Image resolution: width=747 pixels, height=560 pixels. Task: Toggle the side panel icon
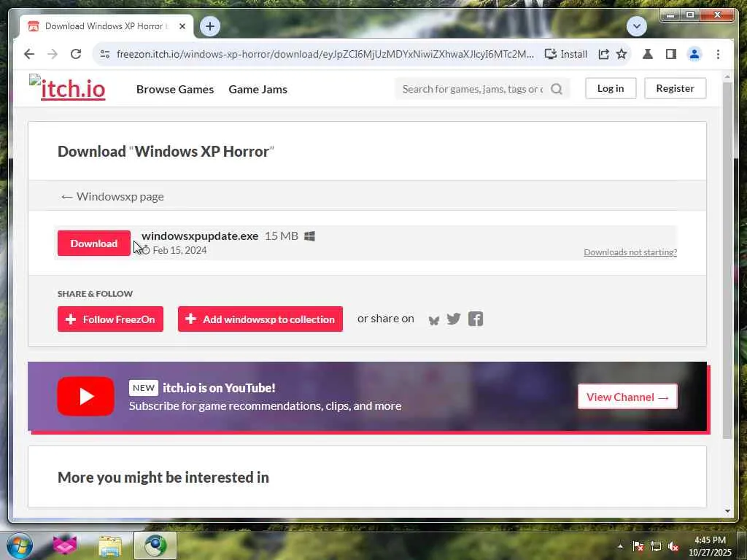point(671,54)
